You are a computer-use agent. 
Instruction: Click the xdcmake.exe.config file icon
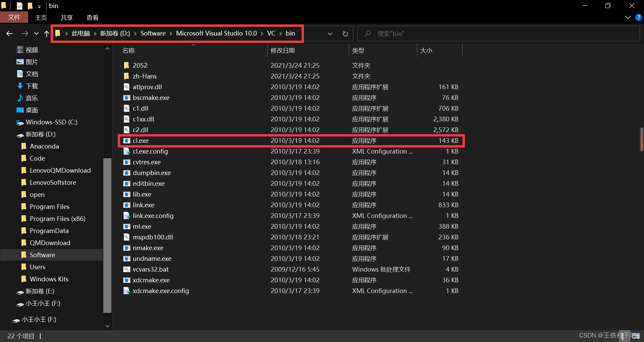[126, 291]
